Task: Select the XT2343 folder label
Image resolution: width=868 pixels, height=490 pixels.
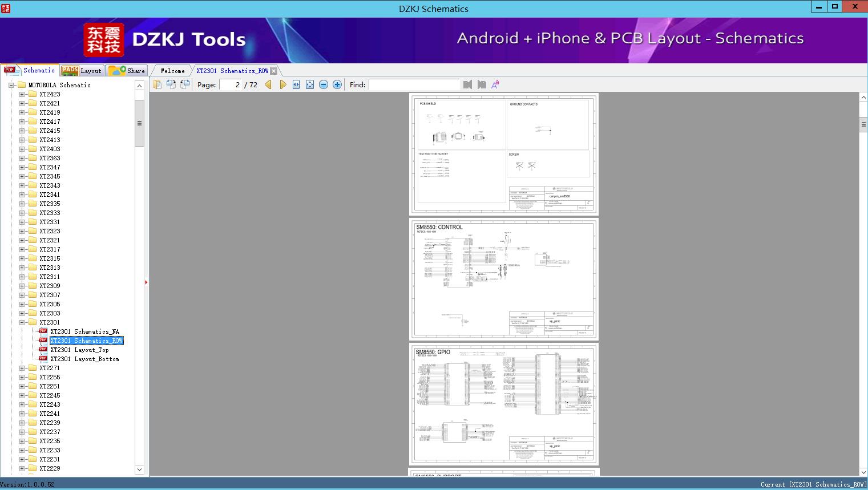Action: coord(50,185)
